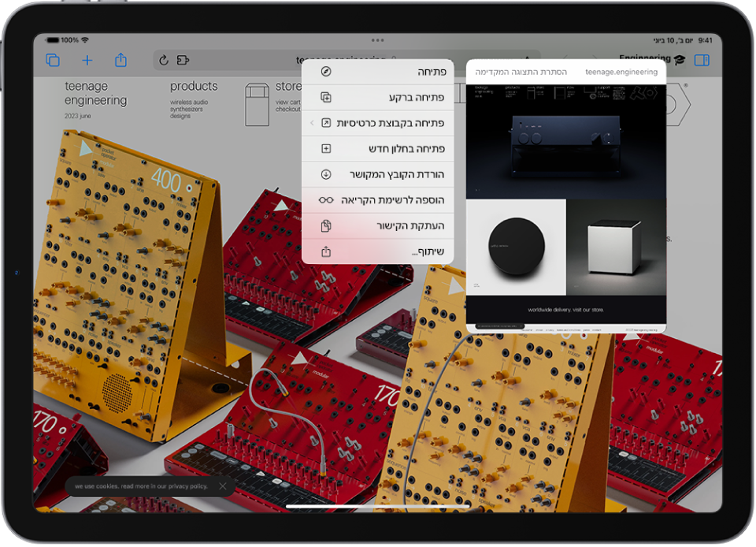Open the synthesizers link
This screenshot has height=547, width=756.
click(186, 109)
